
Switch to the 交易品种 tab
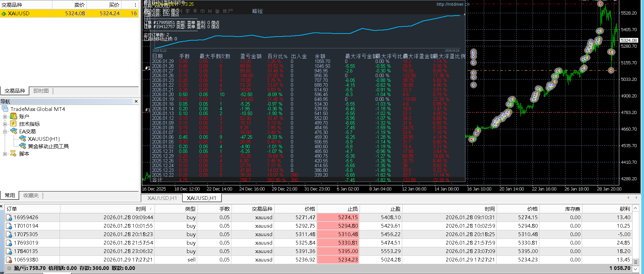[x=15, y=91]
